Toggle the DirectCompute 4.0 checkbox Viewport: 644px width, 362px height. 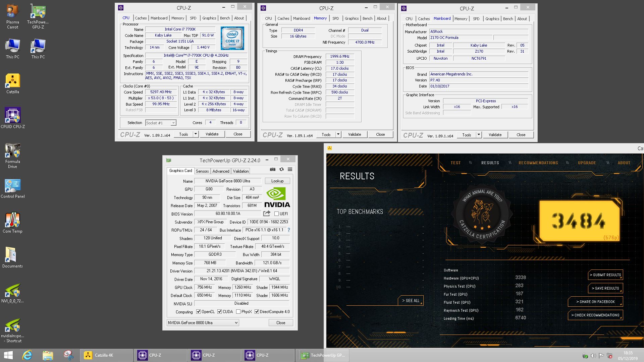click(x=257, y=312)
